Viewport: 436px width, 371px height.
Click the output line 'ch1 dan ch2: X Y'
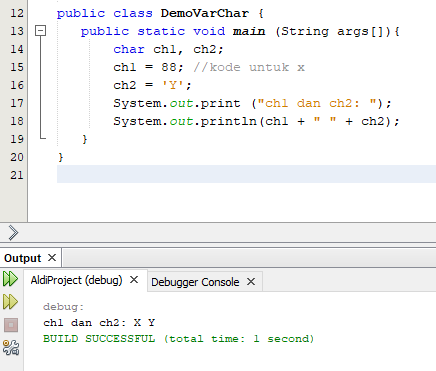[99, 323]
